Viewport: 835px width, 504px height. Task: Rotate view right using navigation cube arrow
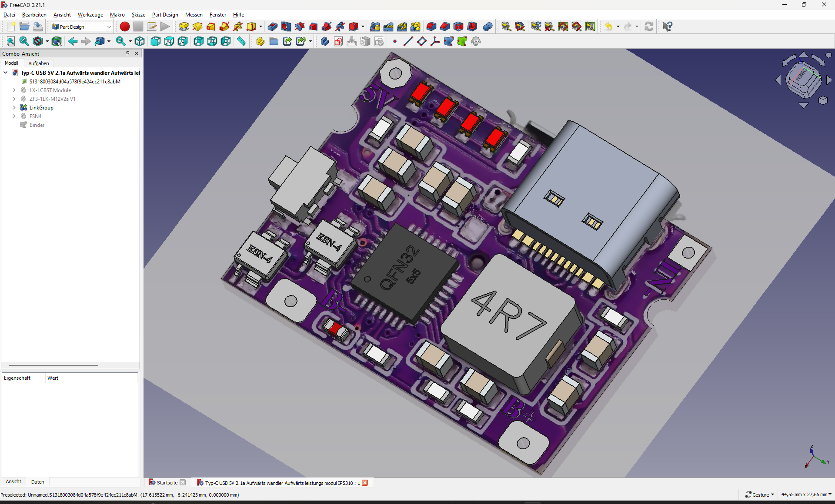click(829, 80)
